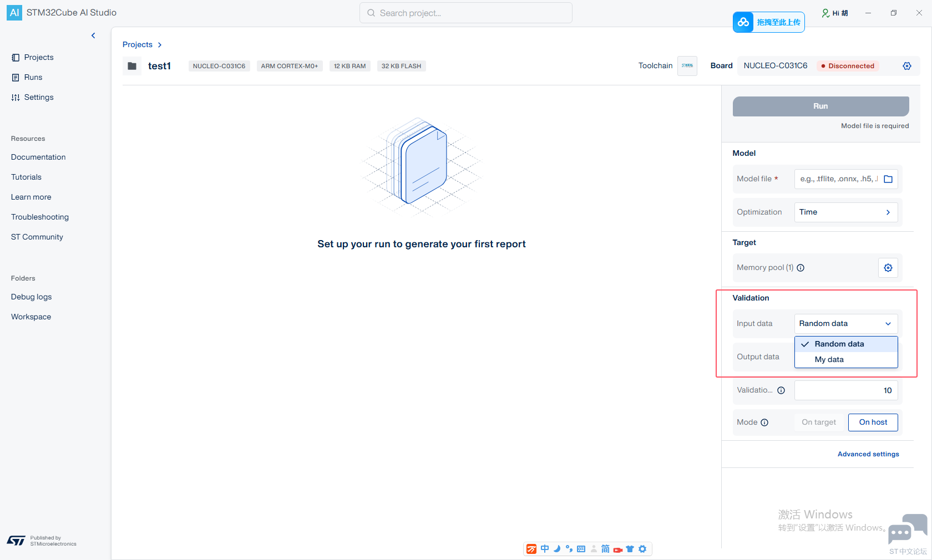Click the Validation info icon
The image size is (932, 560).
781,390
